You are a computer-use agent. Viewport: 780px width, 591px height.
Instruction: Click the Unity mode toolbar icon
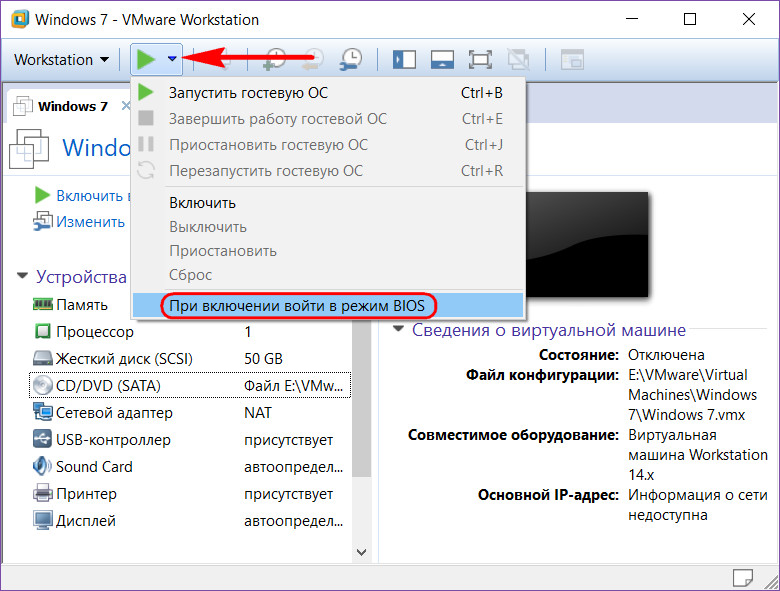coord(518,59)
